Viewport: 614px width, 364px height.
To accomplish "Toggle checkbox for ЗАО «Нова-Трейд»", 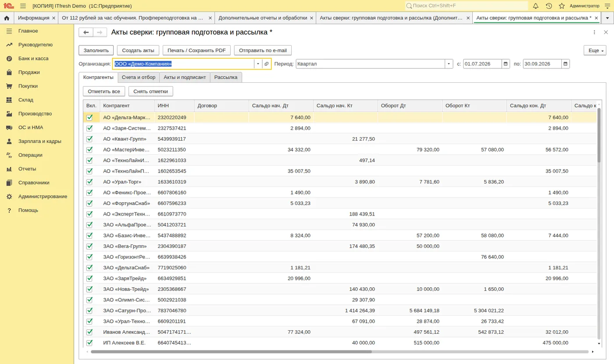I will coord(90,289).
